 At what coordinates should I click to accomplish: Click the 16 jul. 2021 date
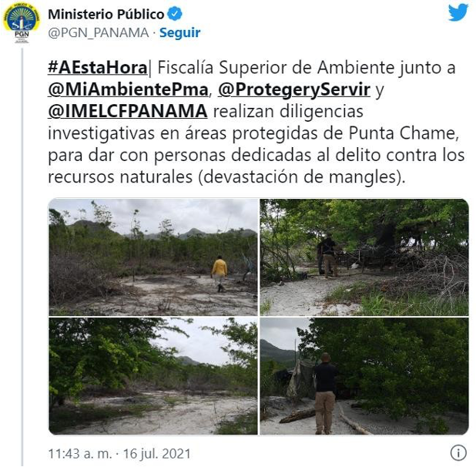pyautogui.click(x=157, y=454)
